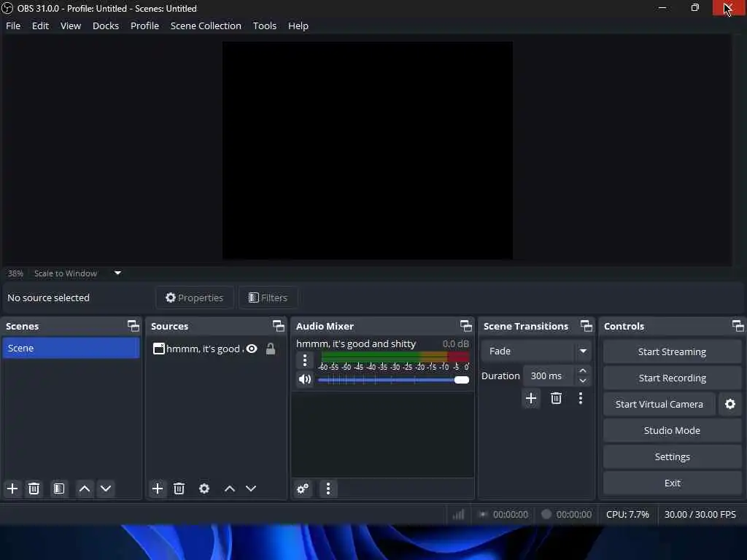The height and width of the screenshot is (560, 747).
Task: Undock the Scene Transitions panel
Action: pyautogui.click(x=587, y=326)
